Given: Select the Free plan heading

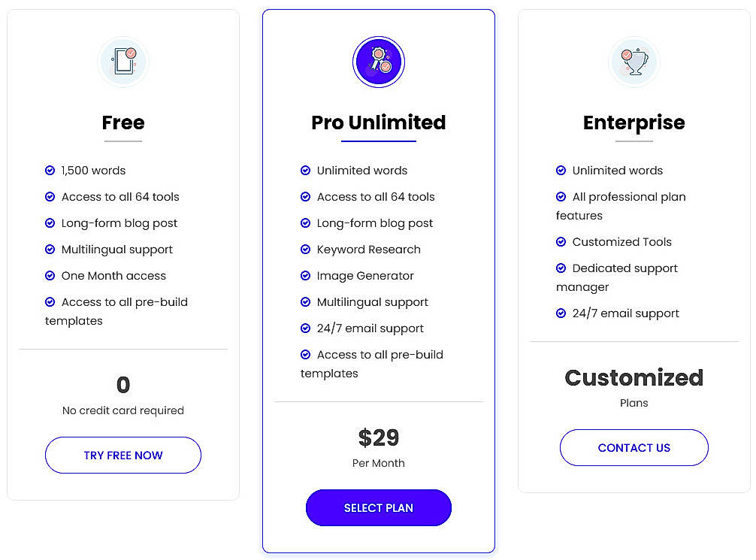Looking at the screenshot, I should pyautogui.click(x=122, y=123).
